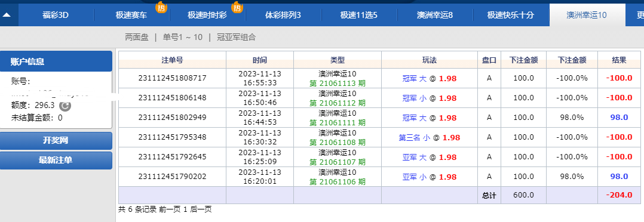Open the 冠亚军组合 sub-menu link

(236, 38)
